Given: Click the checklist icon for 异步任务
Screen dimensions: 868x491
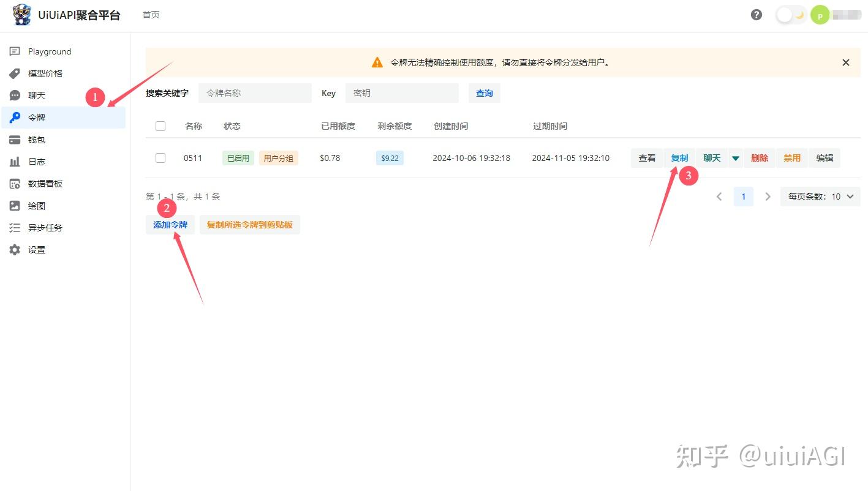Looking at the screenshot, I should pyautogui.click(x=15, y=228).
